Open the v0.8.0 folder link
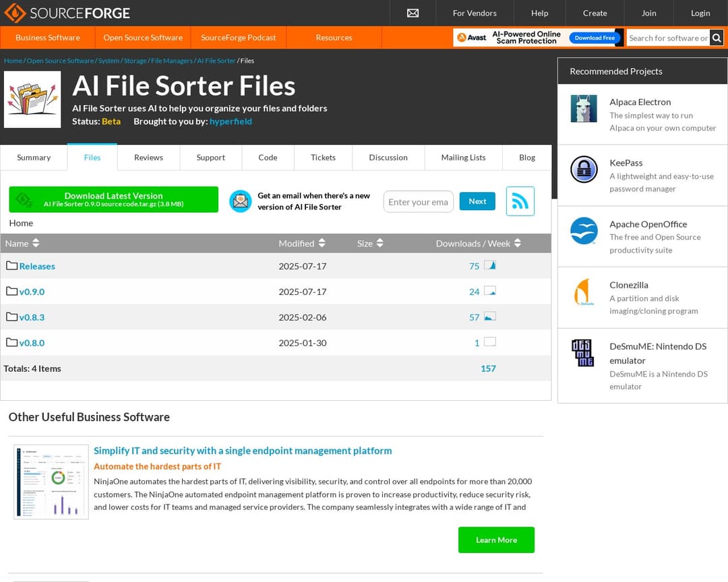728x582 pixels. pyautogui.click(x=32, y=342)
